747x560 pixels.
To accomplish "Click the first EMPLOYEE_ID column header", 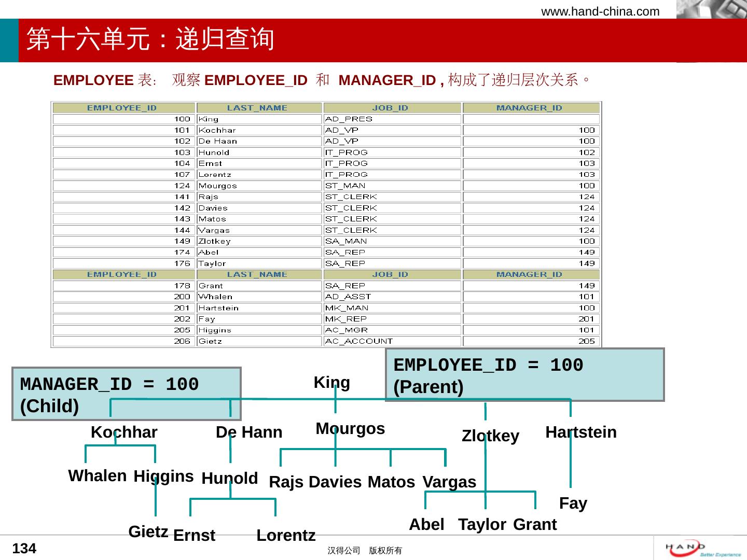I will [x=122, y=108].
